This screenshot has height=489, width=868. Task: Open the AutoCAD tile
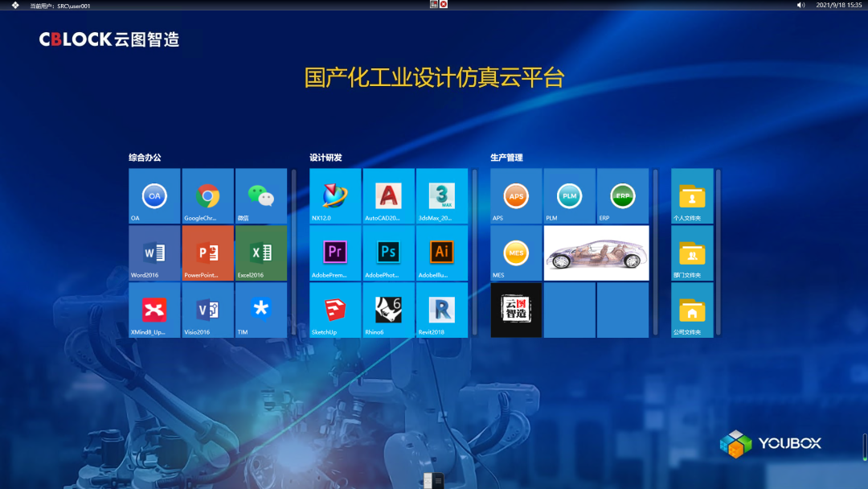click(389, 196)
